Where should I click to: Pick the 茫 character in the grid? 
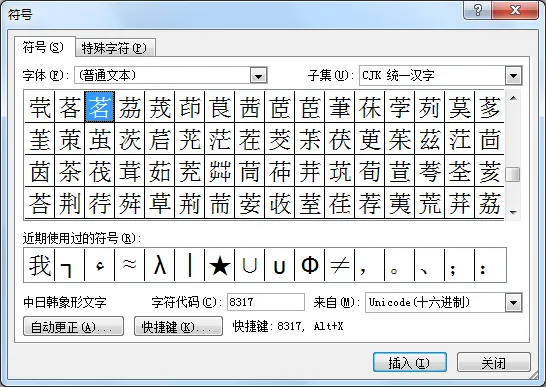point(220,139)
